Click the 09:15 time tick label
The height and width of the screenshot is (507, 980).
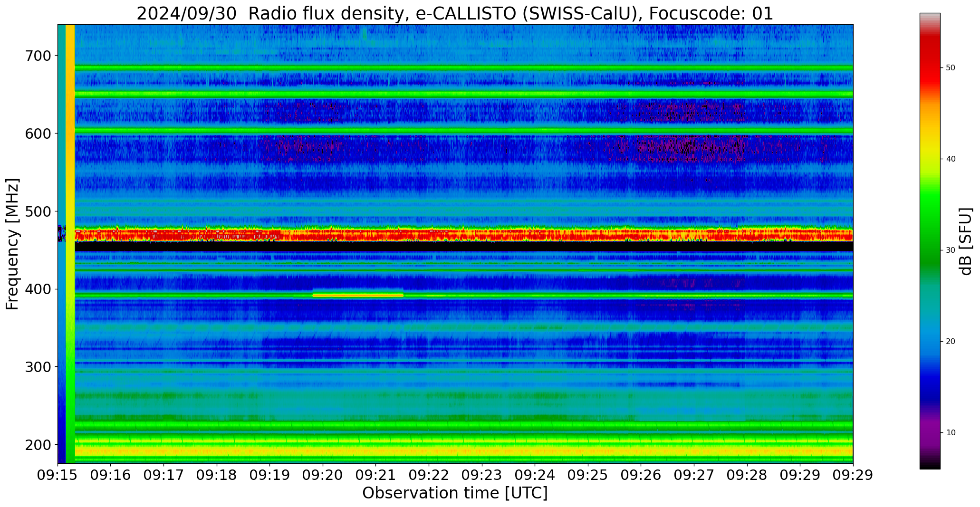point(58,475)
